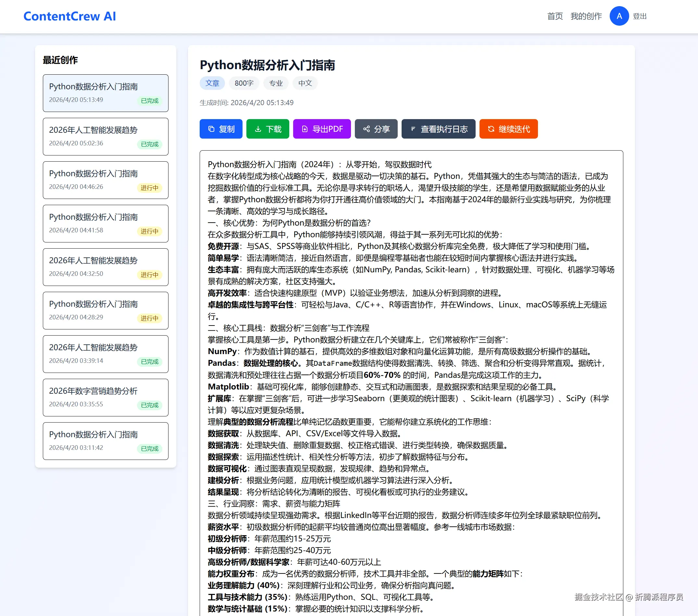Screen dimensions: 698x616
Task: Click the copy icon on 复制 button
Action: tap(212, 129)
